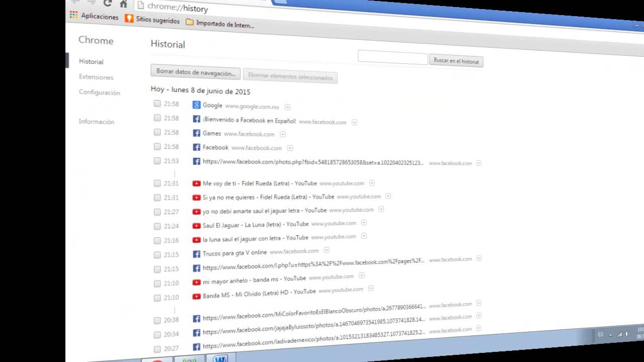Viewport: 644px width, 362px height.
Task: Open Importado de Intern... bookmark folder
Action: pyautogui.click(x=220, y=24)
